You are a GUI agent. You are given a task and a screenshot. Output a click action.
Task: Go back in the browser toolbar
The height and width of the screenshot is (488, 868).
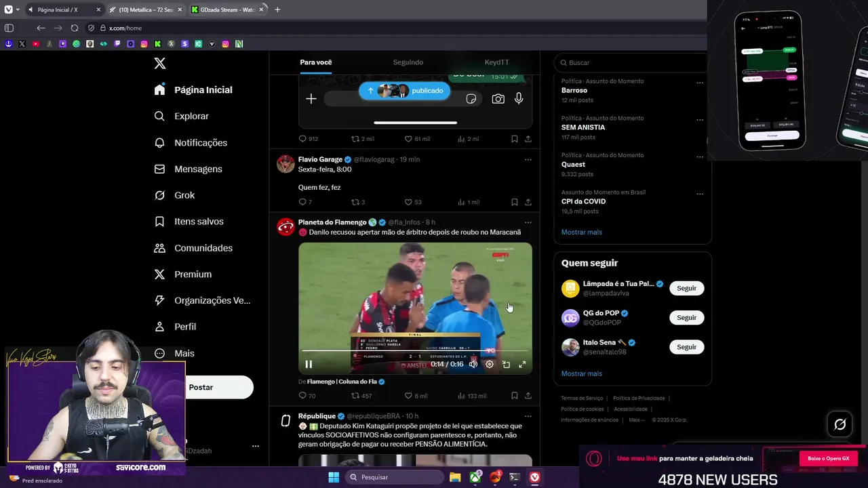coord(41,28)
